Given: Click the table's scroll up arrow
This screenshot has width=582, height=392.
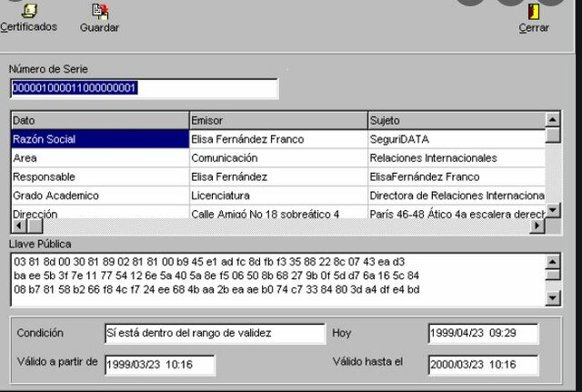Looking at the screenshot, I should [553, 119].
